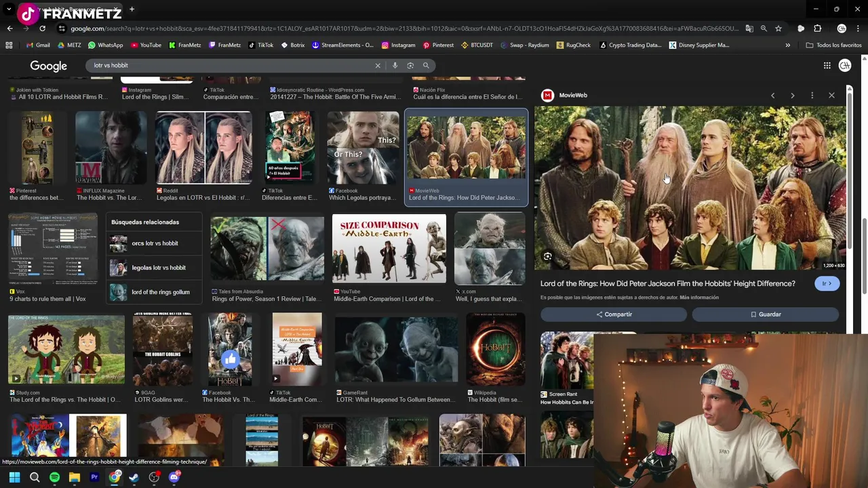Click the Guardar button
This screenshot has height=488, width=868.
pyautogui.click(x=766, y=314)
